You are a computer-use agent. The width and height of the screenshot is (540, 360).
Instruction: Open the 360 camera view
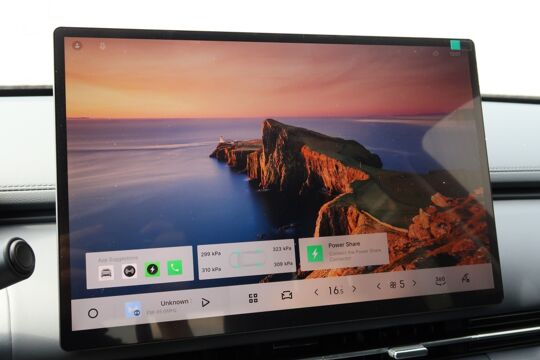point(440,281)
